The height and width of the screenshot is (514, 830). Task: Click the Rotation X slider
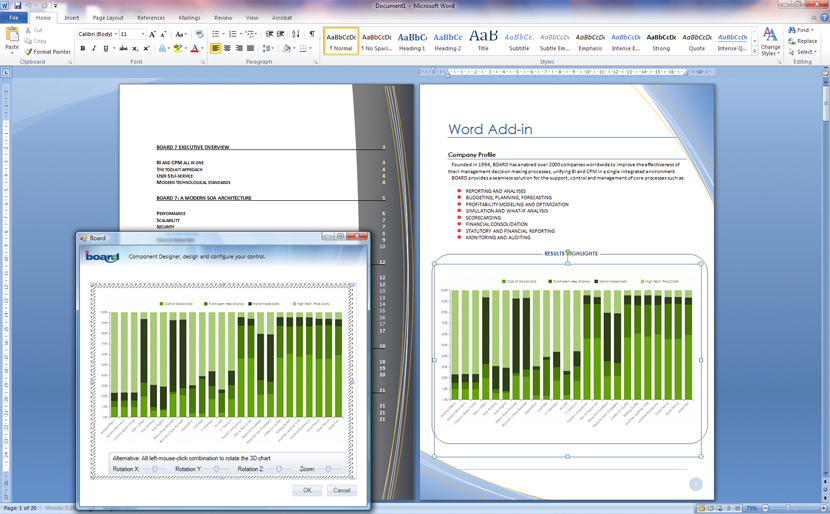[x=155, y=469]
